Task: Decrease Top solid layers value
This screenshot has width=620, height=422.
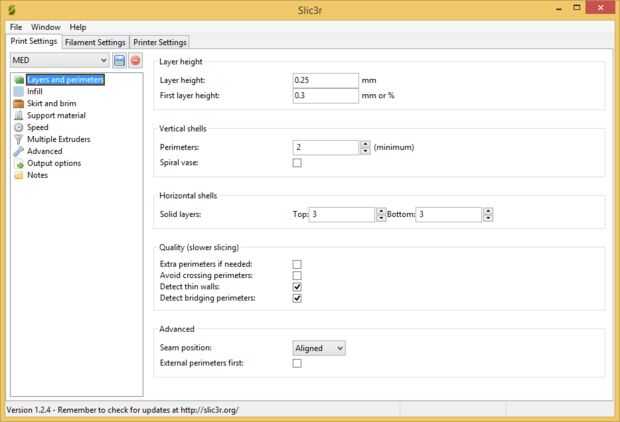Action: pyautogui.click(x=381, y=218)
